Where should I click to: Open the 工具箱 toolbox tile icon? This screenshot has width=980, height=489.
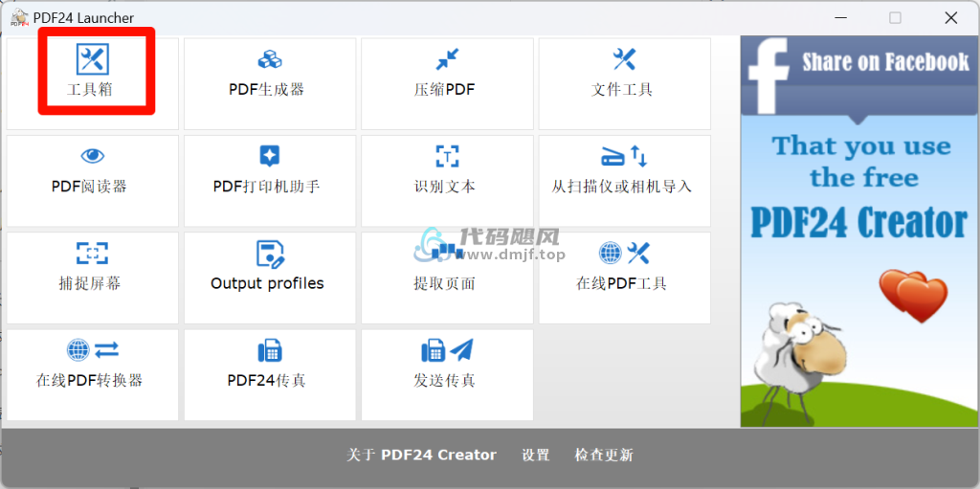[93, 59]
